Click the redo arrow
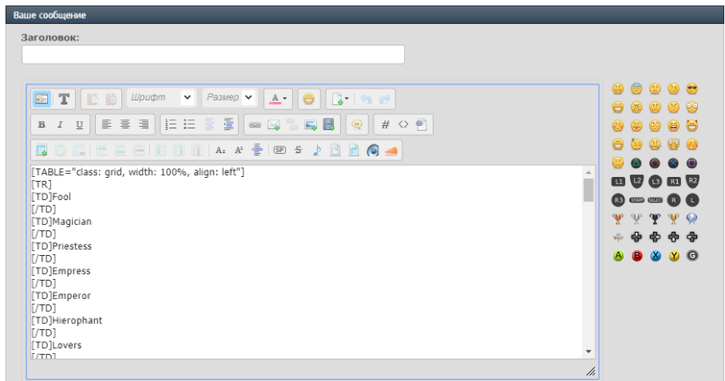This screenshot has width=725, height=381. coord(385,98)
